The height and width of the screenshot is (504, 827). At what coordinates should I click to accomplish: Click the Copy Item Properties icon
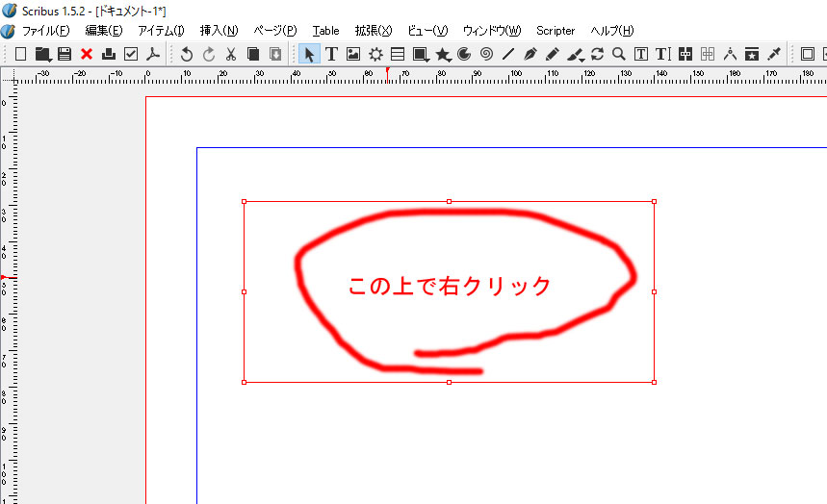click(x=752, y=54)
